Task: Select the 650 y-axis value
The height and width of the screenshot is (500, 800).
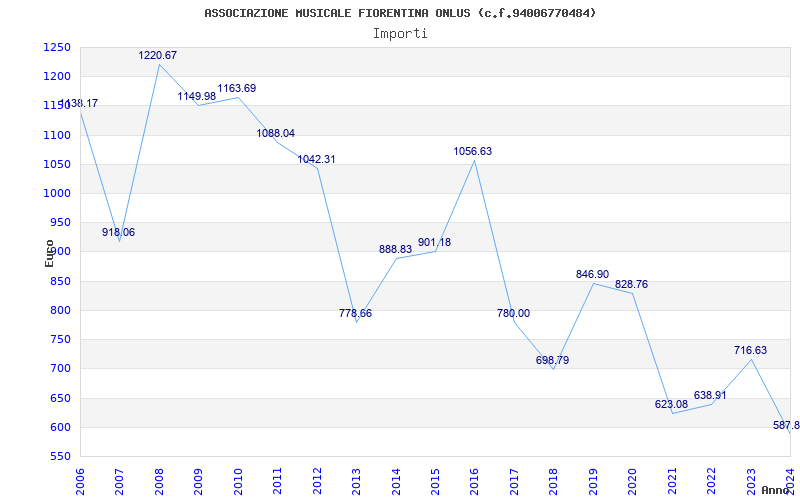Action: point(60,398)
